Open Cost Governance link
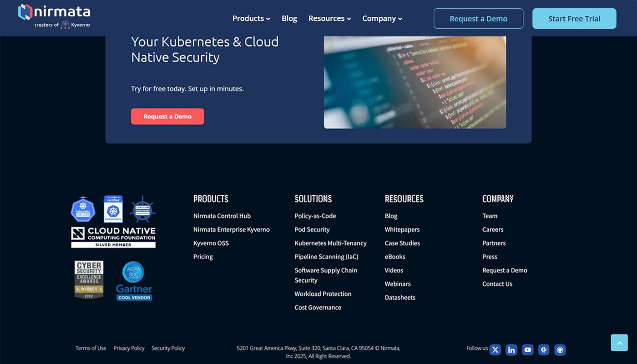The width and height of the screenshot is (637, 364). point(318,308)
